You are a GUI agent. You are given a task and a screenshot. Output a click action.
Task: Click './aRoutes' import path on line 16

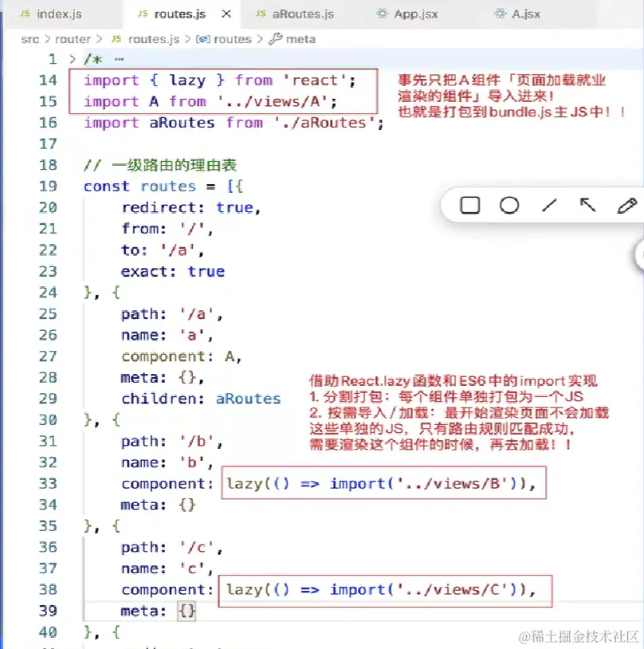[x=325, y=123]
